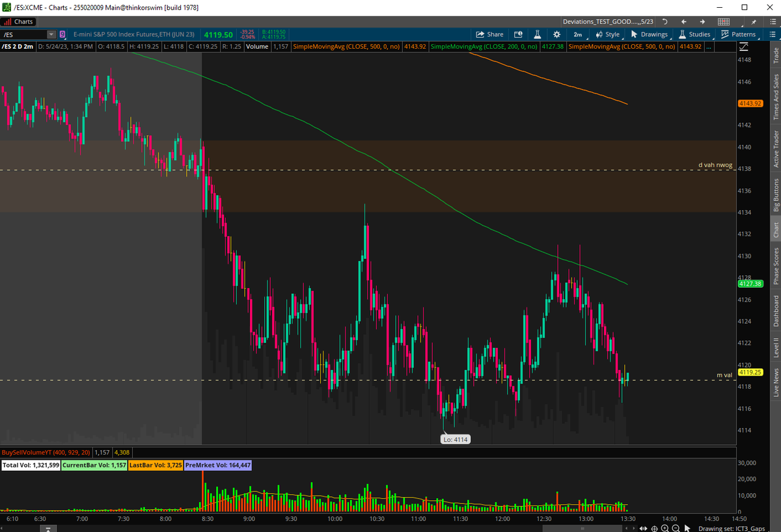
Task: Select the pointer cursor tool at bottom
Action: coord(689,528)
